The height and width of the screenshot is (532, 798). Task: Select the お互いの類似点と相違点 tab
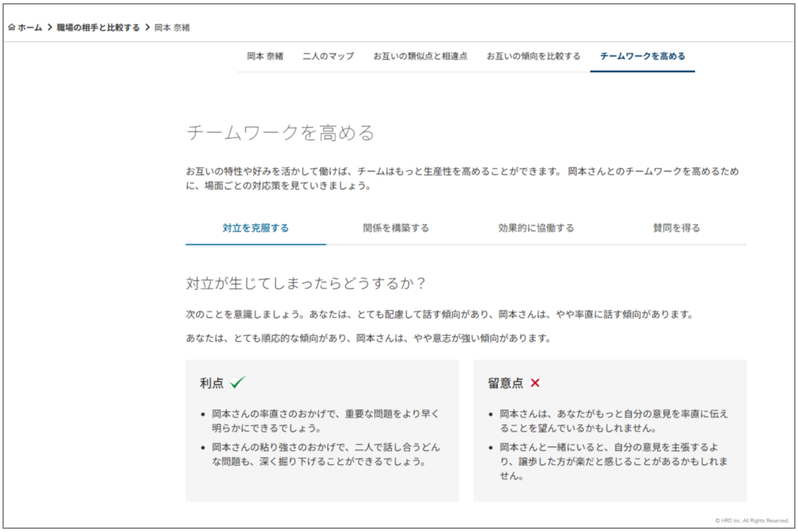pyautogui.click(x=420, y=56)
